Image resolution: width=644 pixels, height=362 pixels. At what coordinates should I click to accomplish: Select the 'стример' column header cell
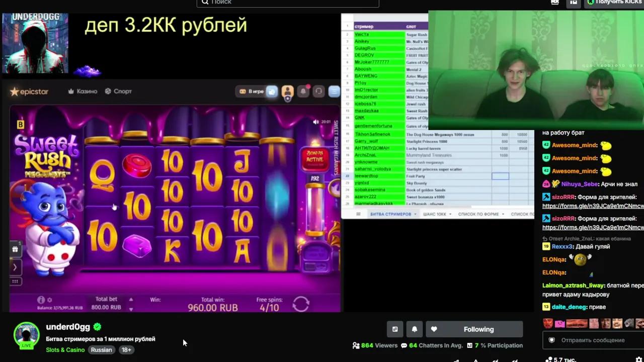click(x=379, y=26)
